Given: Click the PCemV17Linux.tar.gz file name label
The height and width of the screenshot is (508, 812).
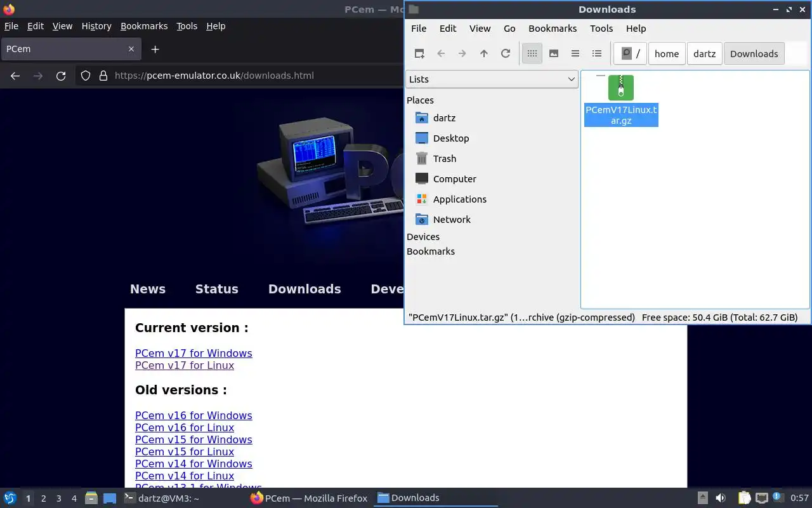Looking at the screenshot, I should tap(621, 115).
